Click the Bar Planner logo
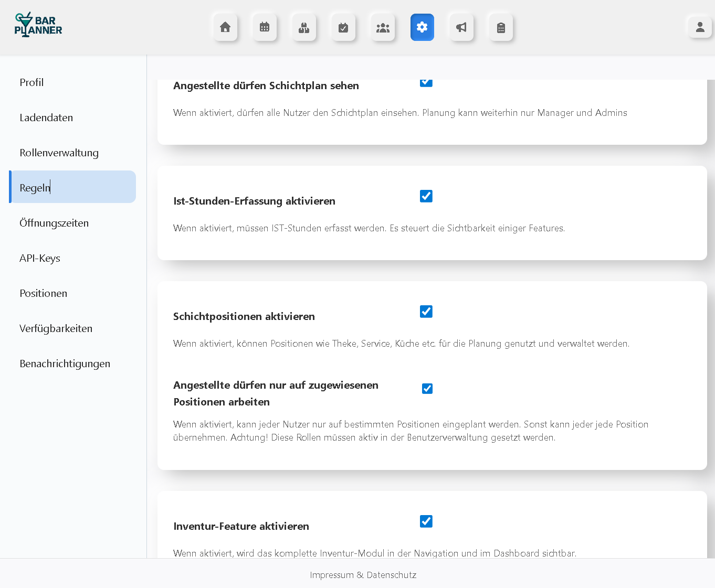This screenshot has width=715, height=588. (x=38, y=25)
